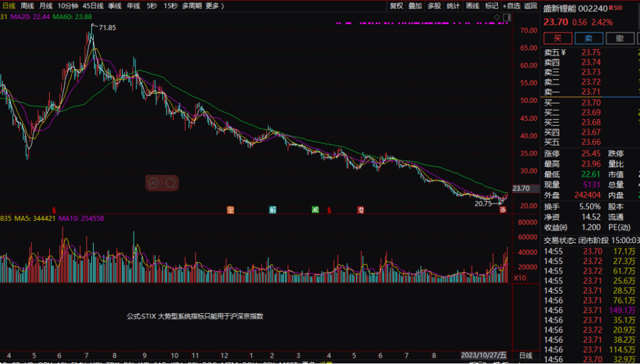640x364 pixels.
Task: Select the 45日线 period tab
Action: pyautogui.click(x=93, y=6)
